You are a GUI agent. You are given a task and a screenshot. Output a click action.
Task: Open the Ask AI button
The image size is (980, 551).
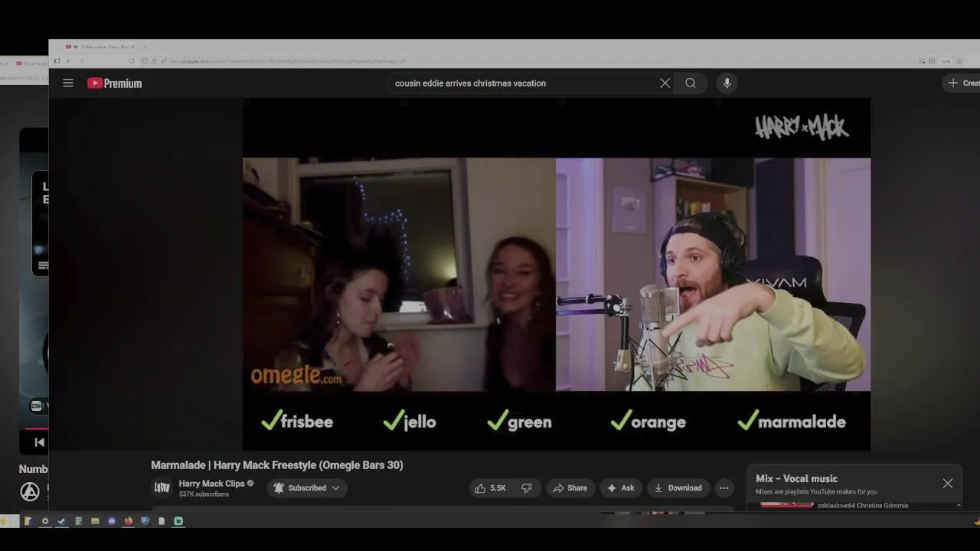[621, 487]
